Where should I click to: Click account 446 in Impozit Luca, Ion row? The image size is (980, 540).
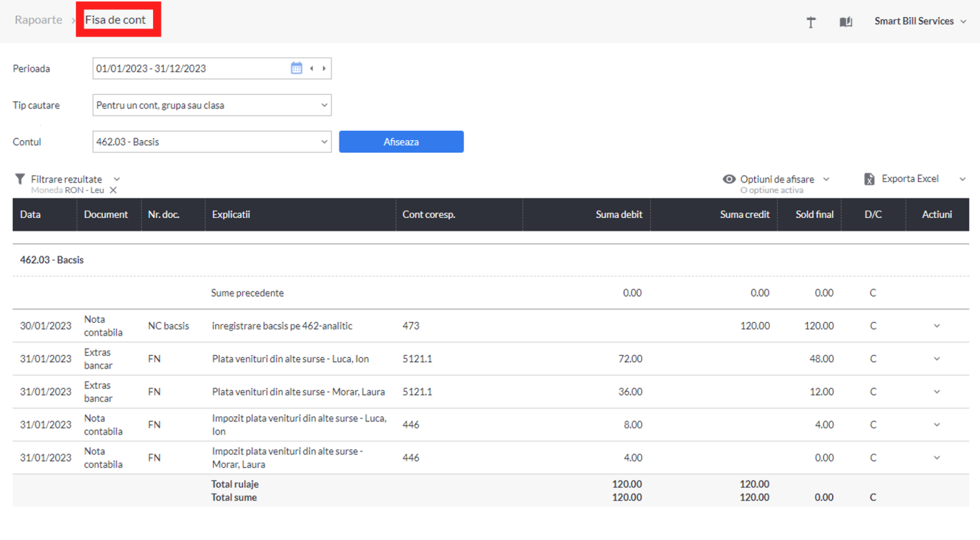[411, 424]
